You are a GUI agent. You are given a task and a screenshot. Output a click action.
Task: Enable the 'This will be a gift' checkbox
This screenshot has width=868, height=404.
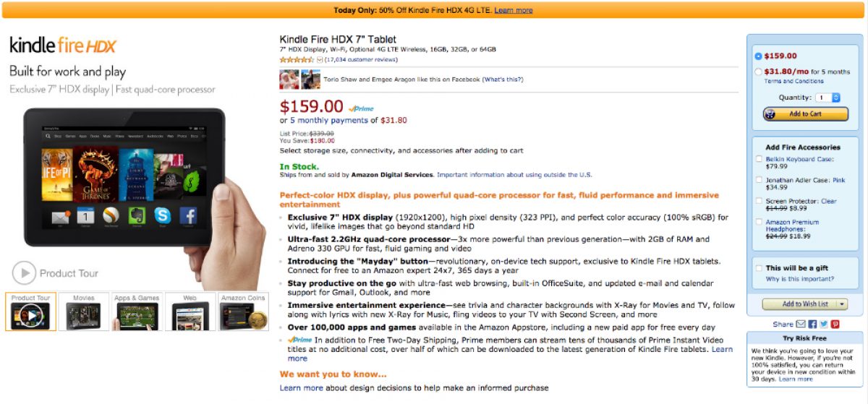click(x=758, y=268)
